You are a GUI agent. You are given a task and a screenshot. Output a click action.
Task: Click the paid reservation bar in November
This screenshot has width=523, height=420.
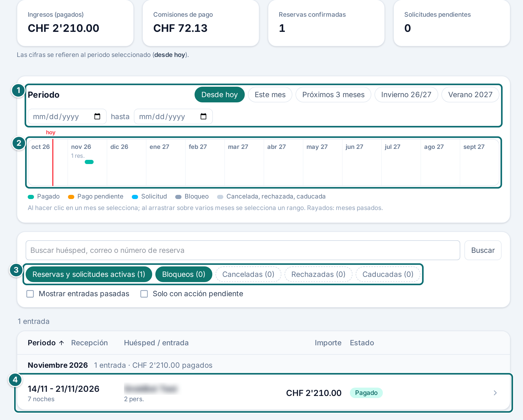89,162
